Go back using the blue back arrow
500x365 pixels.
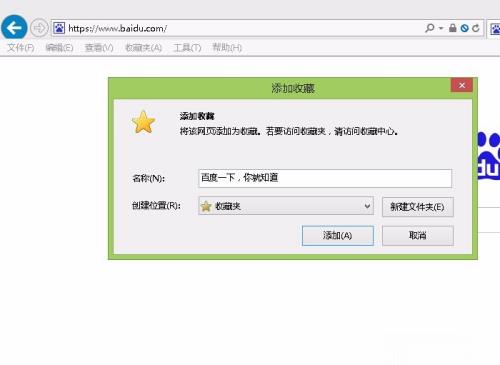(x=14, y=28)
